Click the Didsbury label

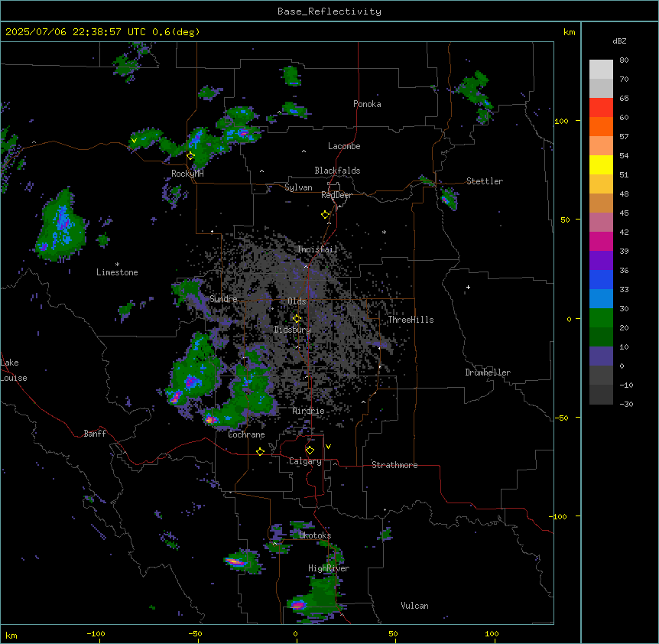[x=293, y=330]
